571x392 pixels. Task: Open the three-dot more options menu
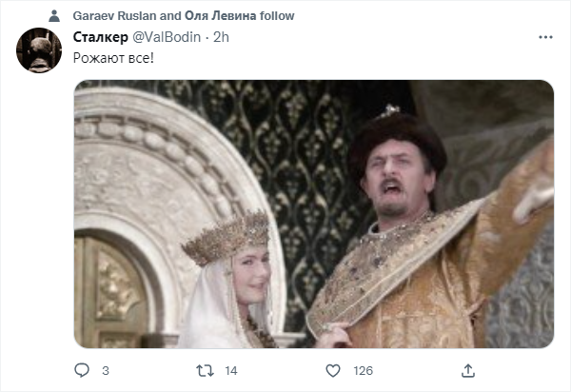[x=545, y=37]
